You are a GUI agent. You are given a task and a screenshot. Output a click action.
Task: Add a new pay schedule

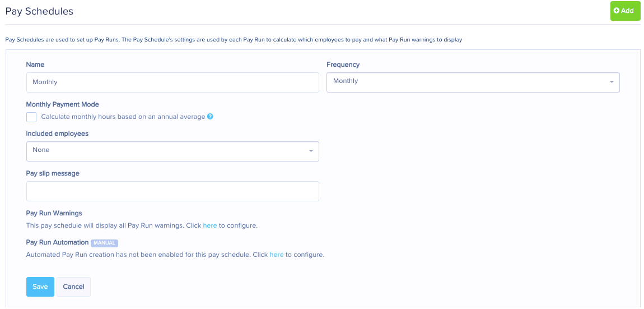point(625,11)
